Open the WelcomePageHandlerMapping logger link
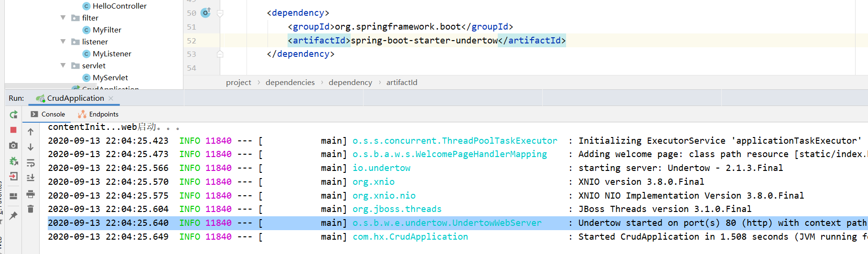The image size is (868, 254). [450, 154]
